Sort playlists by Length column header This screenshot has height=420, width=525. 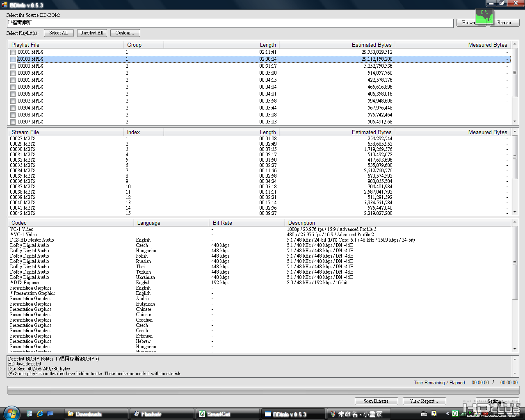click(x=267, y=45)
